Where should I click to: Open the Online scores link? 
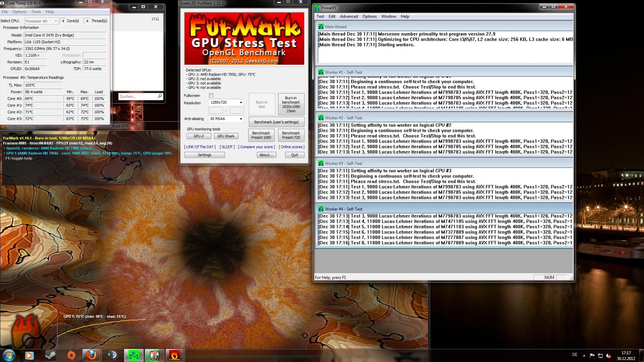(292, 147)
